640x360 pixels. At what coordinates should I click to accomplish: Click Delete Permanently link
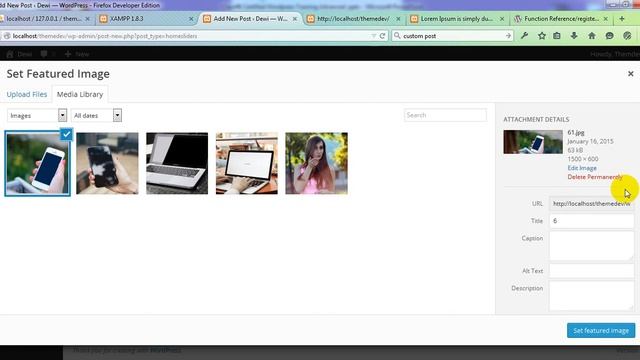coord(595,177)
